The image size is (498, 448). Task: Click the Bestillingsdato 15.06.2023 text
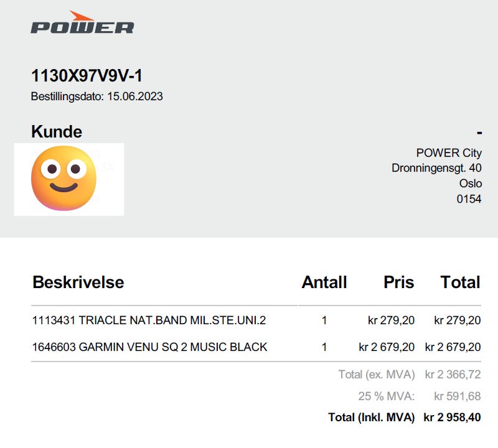(96, 96)
